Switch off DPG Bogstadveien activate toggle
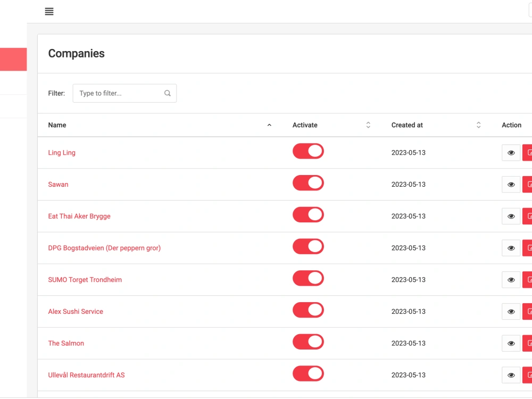The image size is (532, 399). 308,247
